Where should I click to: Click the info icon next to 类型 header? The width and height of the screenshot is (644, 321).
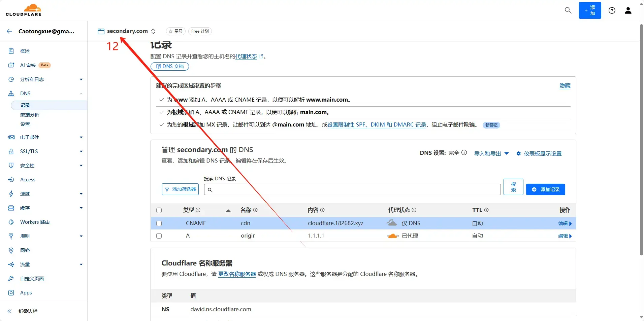pyautogui.click(x=198, y=210)
